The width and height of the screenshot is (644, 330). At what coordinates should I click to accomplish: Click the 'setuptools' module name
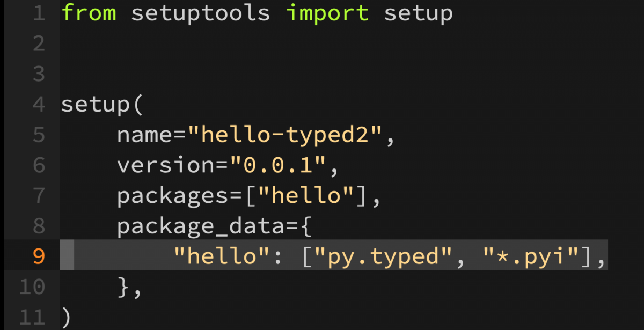click(200, 13)
